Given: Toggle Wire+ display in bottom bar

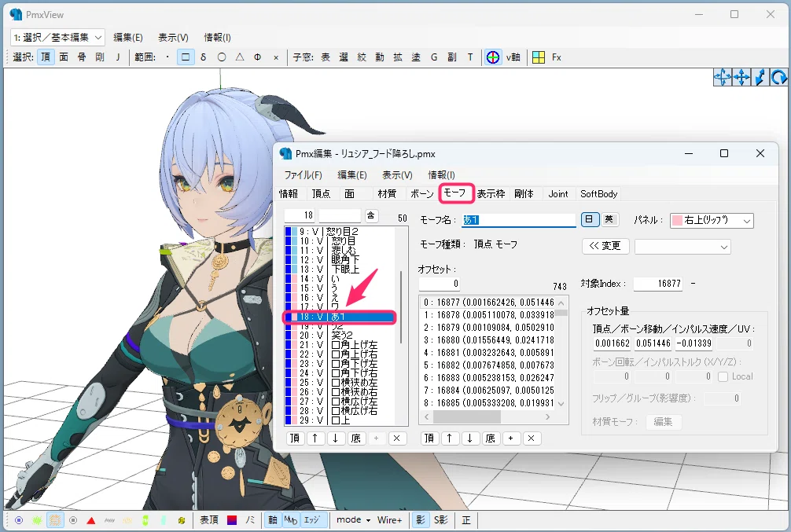Looking at the screenshot, I should [389, 520].
